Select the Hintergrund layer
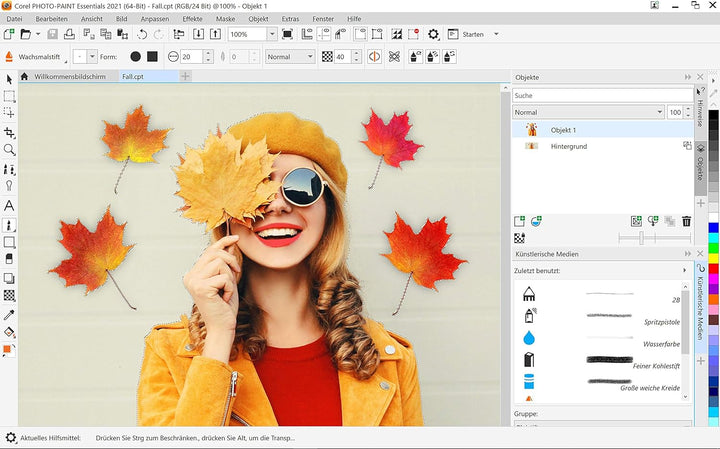This screenshot has width=720, height=449. (602, 146)
